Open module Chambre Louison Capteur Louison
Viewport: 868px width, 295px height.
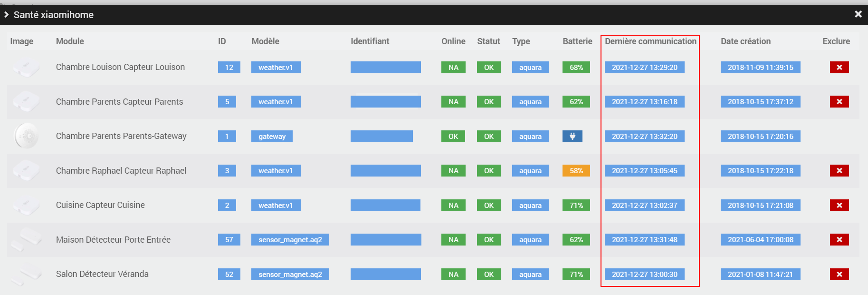pyautogui.click(x=120, y=67)
